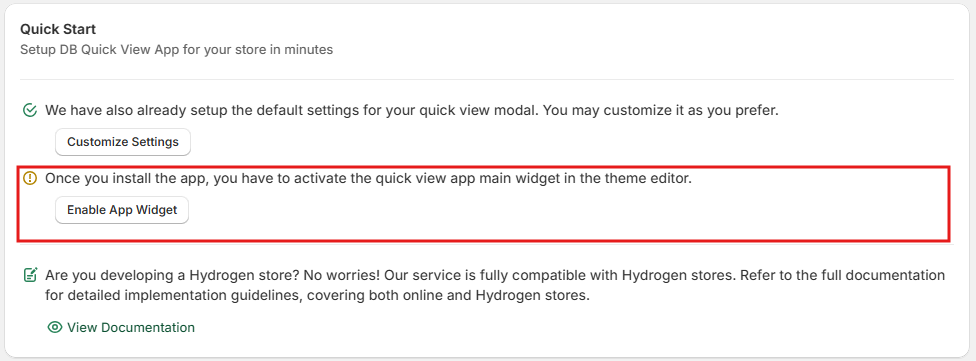Click the green edit note icon

[29, 274]
